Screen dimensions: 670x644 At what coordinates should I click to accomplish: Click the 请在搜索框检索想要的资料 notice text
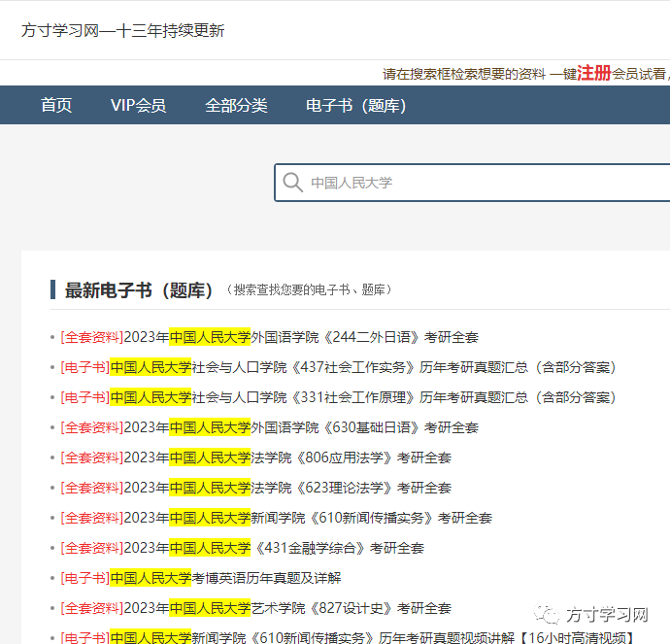pyautogui.click(x=464, y=74)
